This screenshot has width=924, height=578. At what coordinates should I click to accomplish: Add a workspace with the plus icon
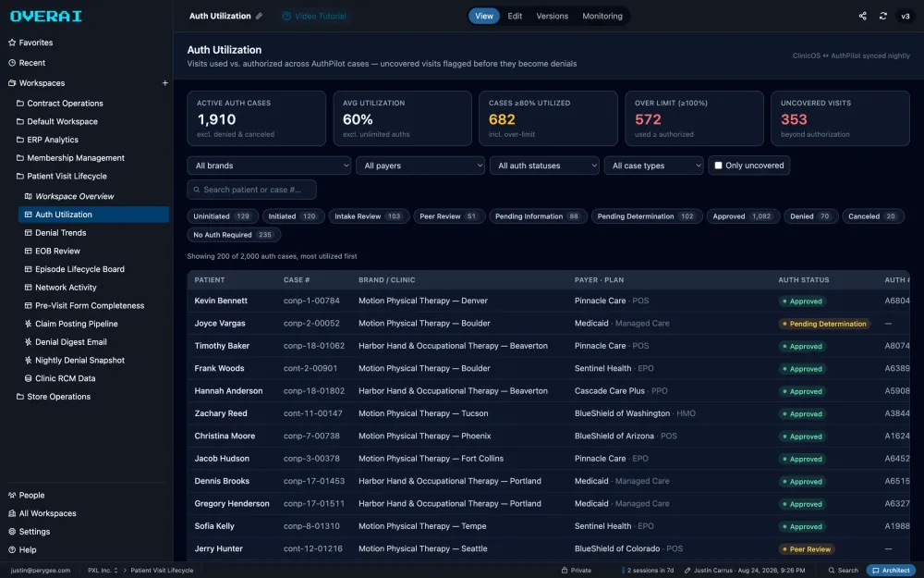[165, 83]
